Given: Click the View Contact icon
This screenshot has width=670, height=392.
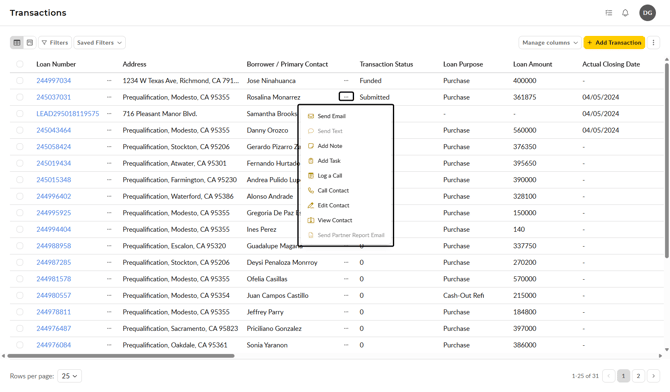Looking at the screenshot, I should [x=311, y=220].
